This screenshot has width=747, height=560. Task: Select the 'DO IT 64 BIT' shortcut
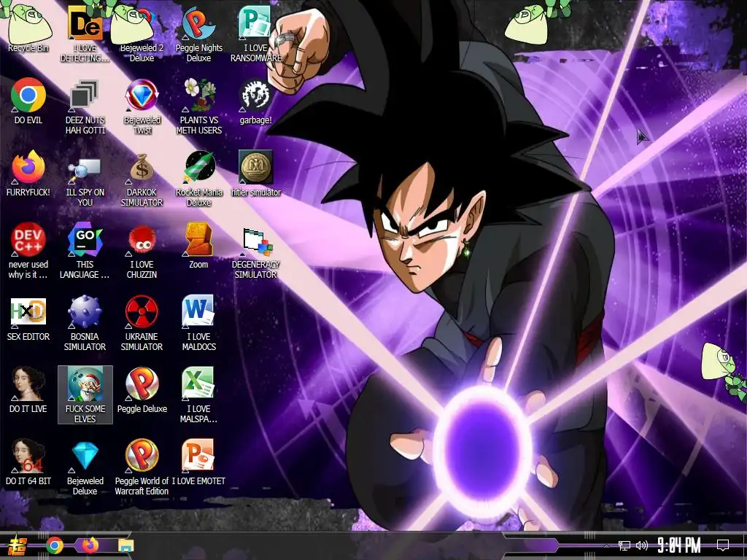28,463
